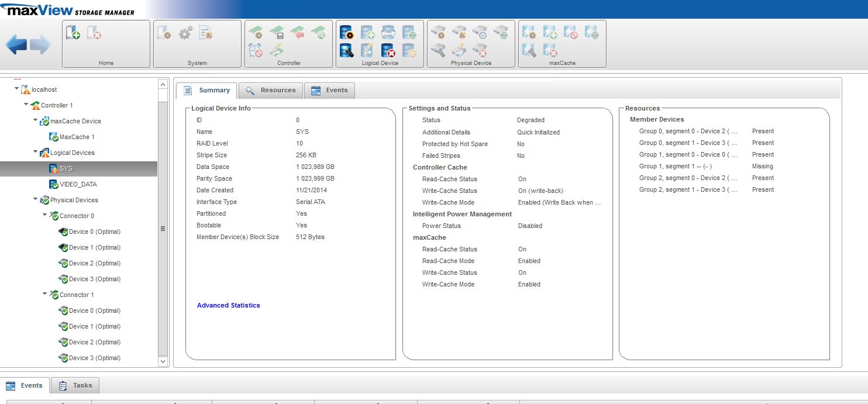Click the add system icon in Home group
The image size is (868, 404).
(73, 33)
